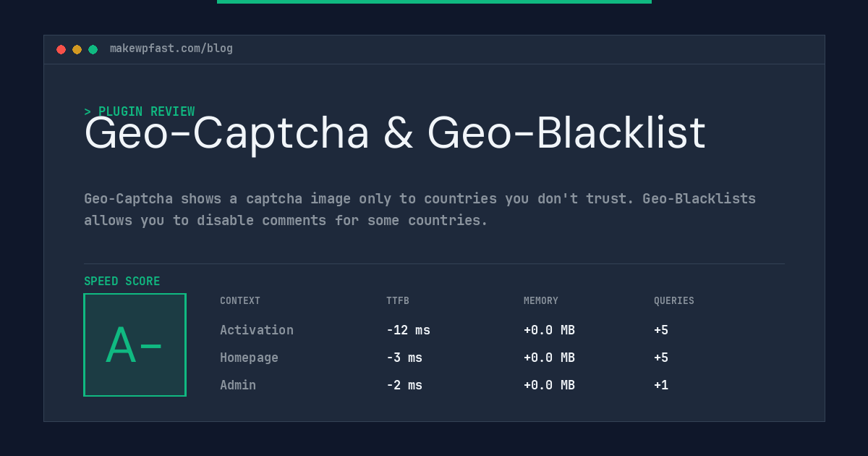This screenshot has width=868, height=456.
Task: Select the Admin row label
Action: click(238, 385)
